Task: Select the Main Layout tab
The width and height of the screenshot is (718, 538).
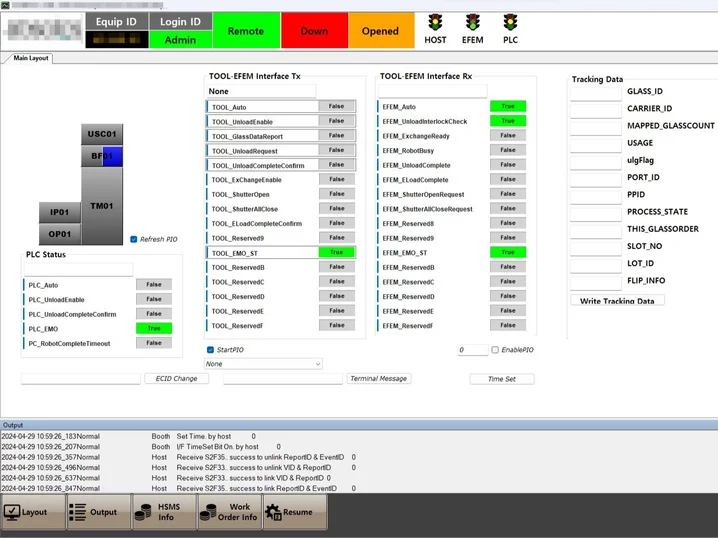Action: click(30, 58)
